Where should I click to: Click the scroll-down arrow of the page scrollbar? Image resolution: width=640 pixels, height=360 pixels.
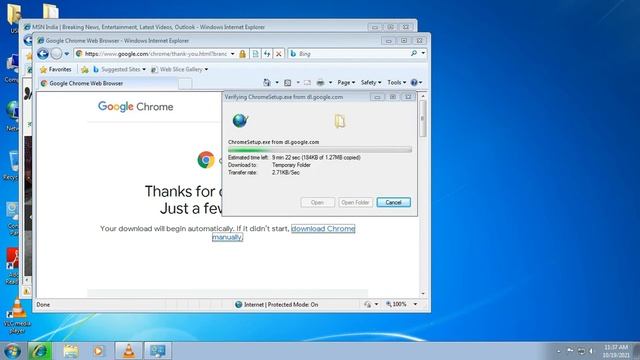(423, 293)
